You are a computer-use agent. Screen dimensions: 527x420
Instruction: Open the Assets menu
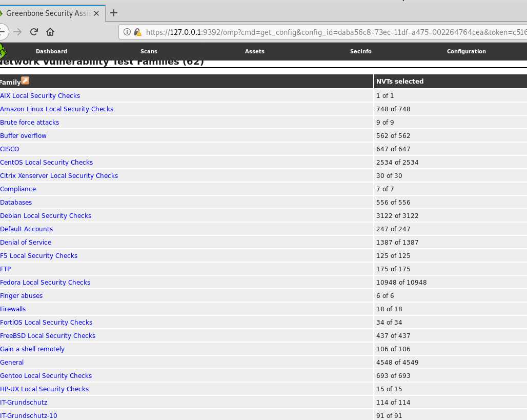tap(254, 51)
